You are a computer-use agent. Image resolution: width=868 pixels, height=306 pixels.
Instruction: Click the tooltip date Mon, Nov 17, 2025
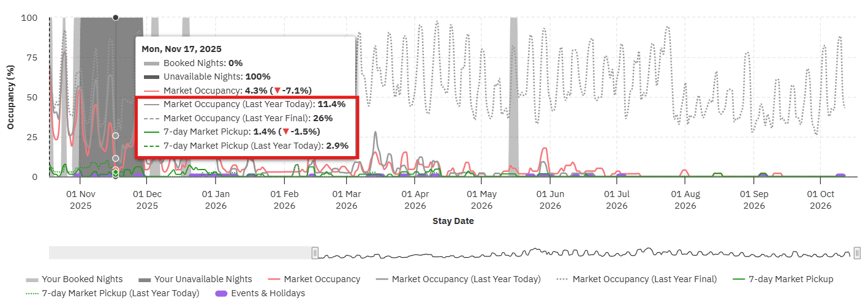coord(181,49)
